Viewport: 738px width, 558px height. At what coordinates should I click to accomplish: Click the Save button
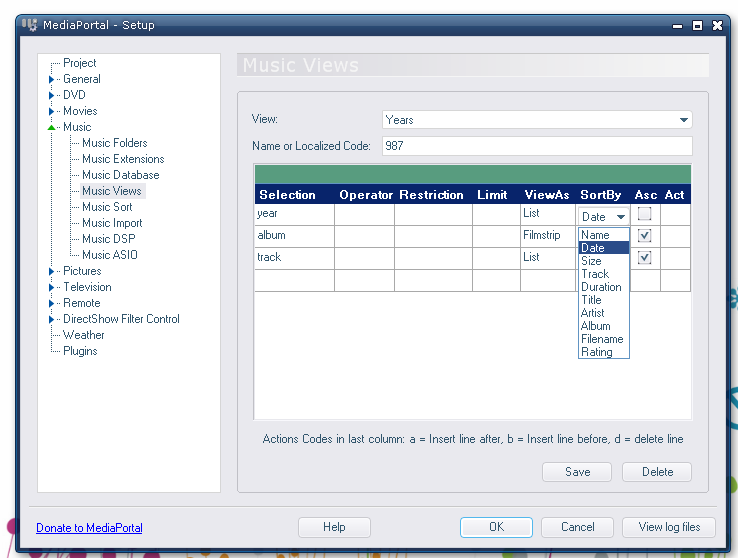[577, 472]
